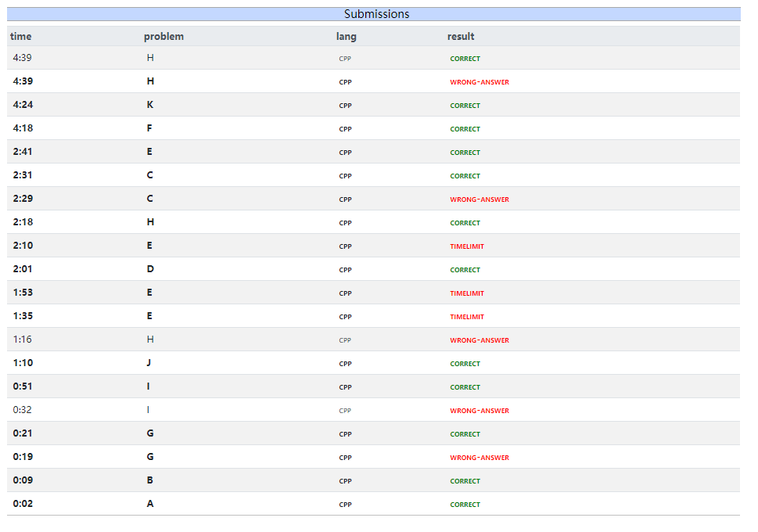This screenshot has height=532, width=758.
Task: Open problem K in the 4:24 row
Action: (x=150, y=105)
